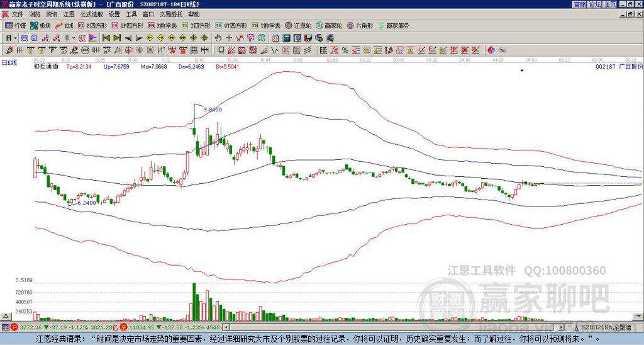Click the infinity cycle icon
644x345 pixels.
click(x=502, y=50)
